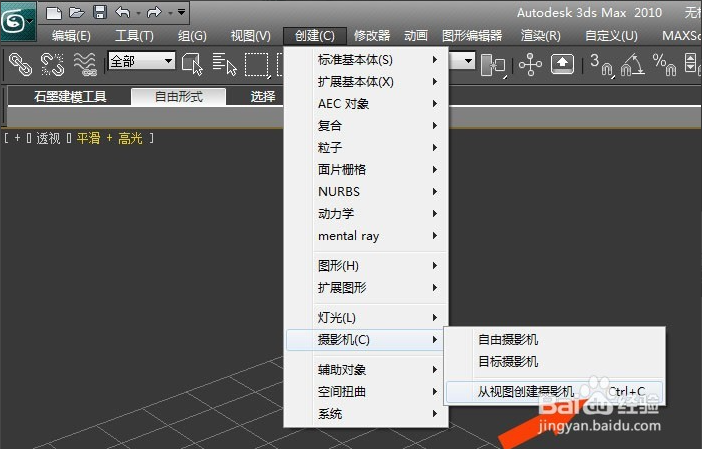Undo the last action with the arrow

click(x=123, y=13)
